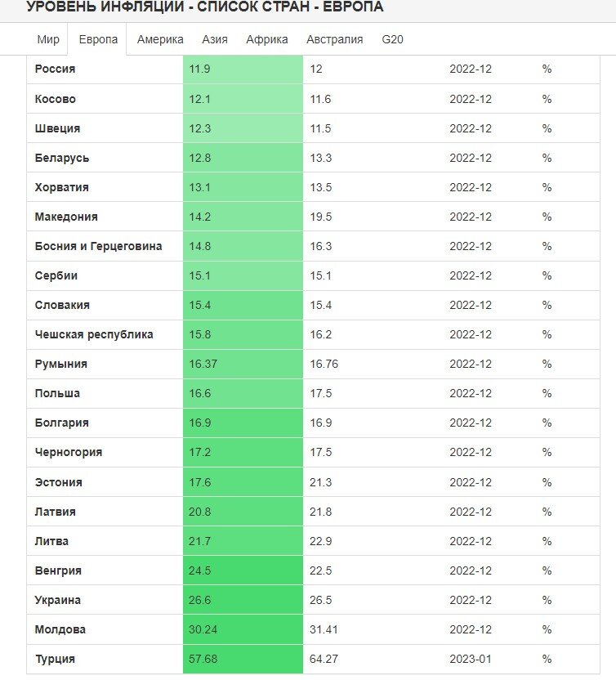The width and height of the screenshot is (616, 680).
Task: Click the Турция country link
Action: [x=55, y=660]
